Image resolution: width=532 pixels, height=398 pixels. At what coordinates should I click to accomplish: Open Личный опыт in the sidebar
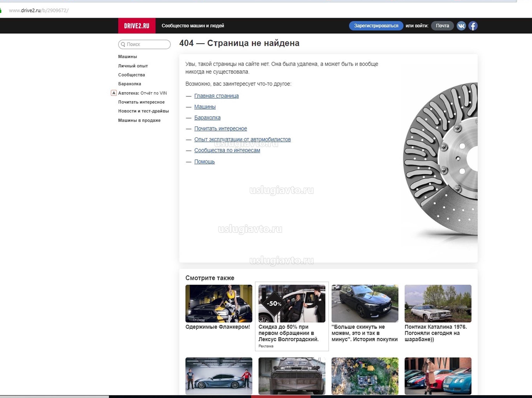(x=133, y=66)
